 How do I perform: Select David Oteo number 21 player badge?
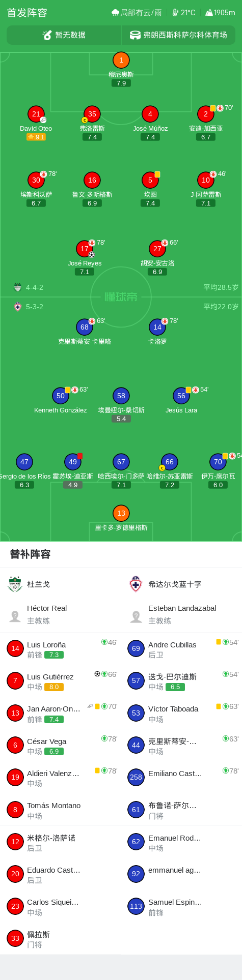[x=36, y=114]
